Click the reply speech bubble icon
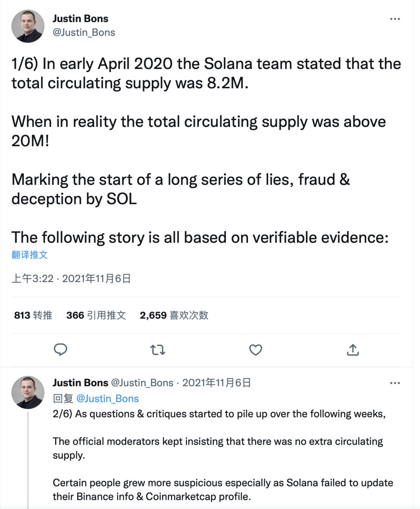The image size is (420, 509). [x=61, y=350]
